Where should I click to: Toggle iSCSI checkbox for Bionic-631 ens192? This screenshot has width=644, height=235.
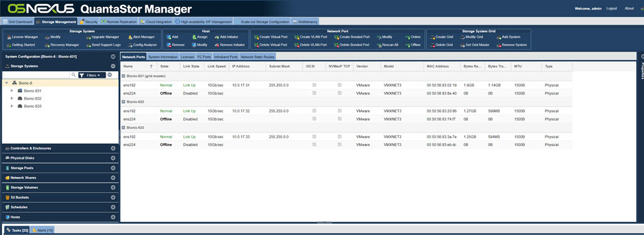point(314,85)
